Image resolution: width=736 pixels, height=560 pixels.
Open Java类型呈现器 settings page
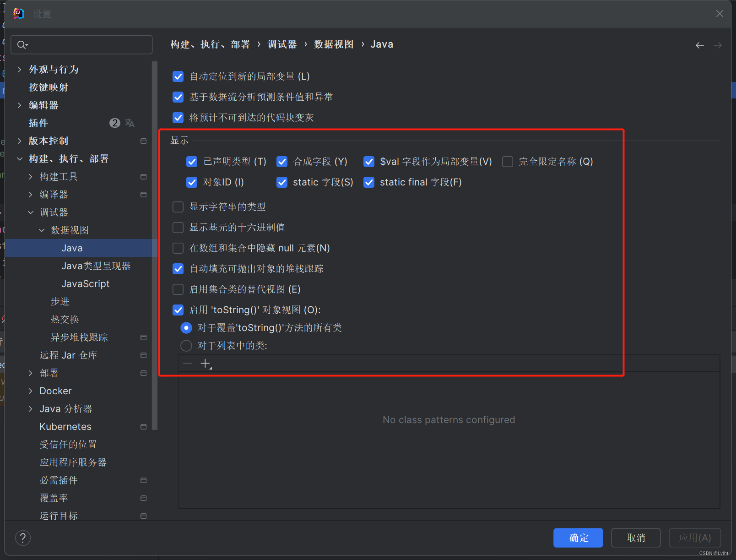click(96, 266)
